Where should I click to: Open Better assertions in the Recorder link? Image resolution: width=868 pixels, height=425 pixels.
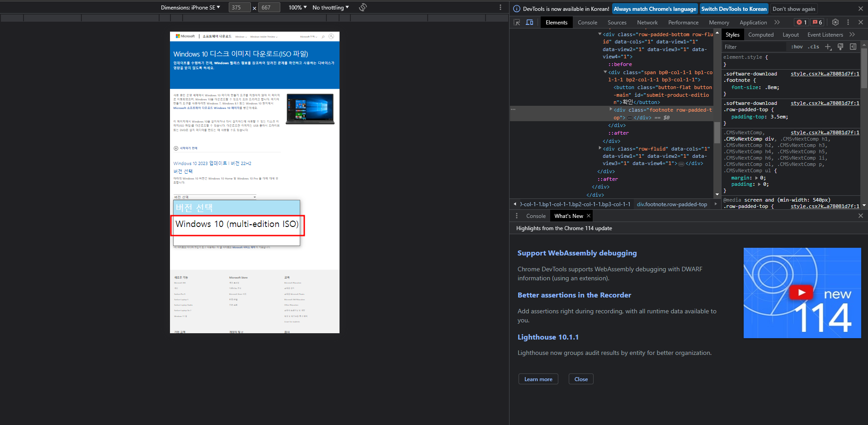click(574, 295)
